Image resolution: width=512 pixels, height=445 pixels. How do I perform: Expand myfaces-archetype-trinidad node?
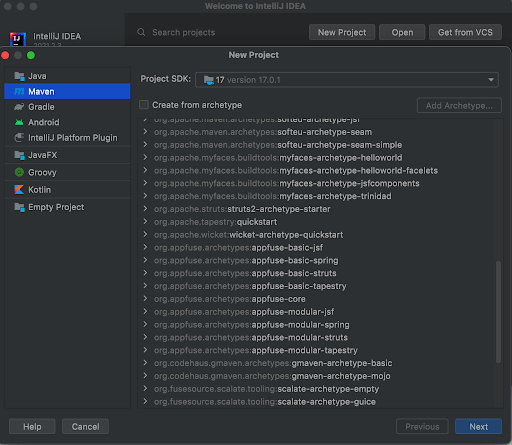pos(145,196)
